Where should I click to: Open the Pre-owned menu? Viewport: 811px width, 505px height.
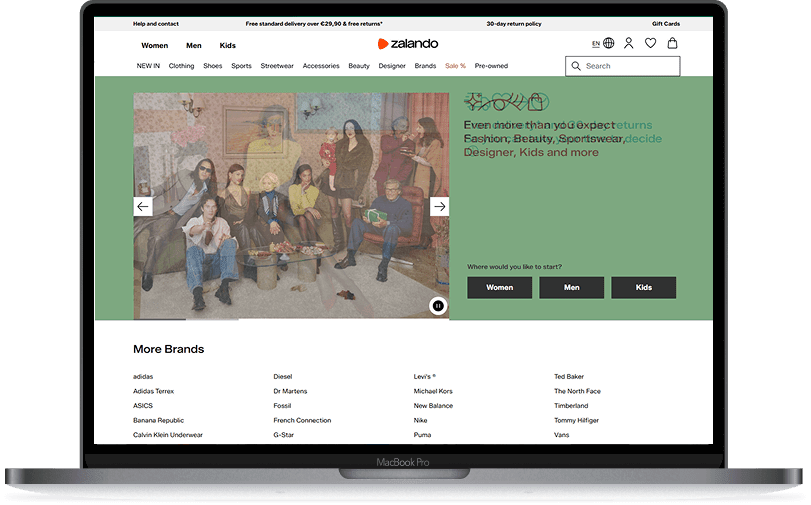click(491, 66)
